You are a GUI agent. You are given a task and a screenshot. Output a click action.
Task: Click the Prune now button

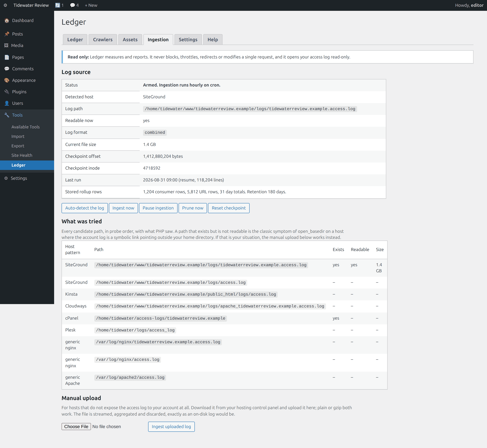[x=193, y=208]
